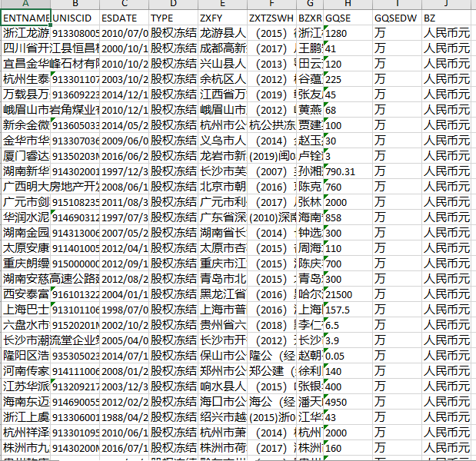Select cell with value 4950
This screenshot has height=461, width=476.
(x=348, y=402)
